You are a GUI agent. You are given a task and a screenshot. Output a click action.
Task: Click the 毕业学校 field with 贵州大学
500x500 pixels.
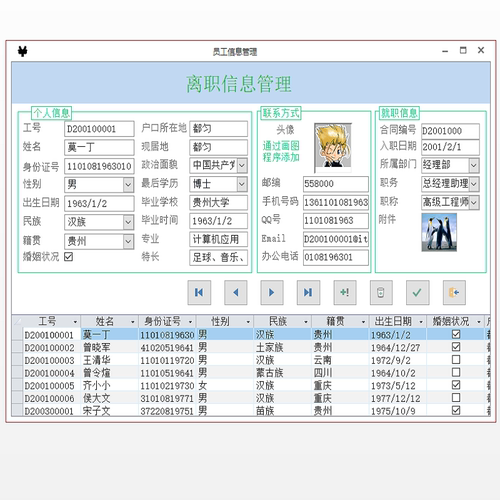(x=219, y=202)
